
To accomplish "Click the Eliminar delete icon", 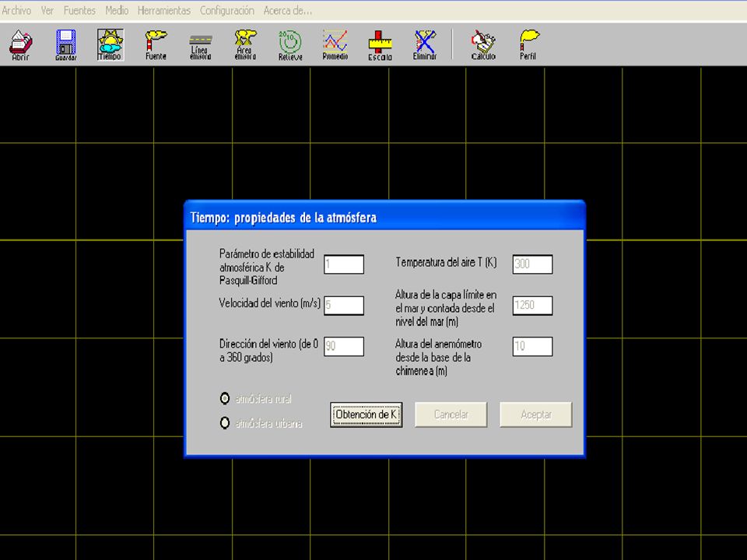I will click(425, 45).
